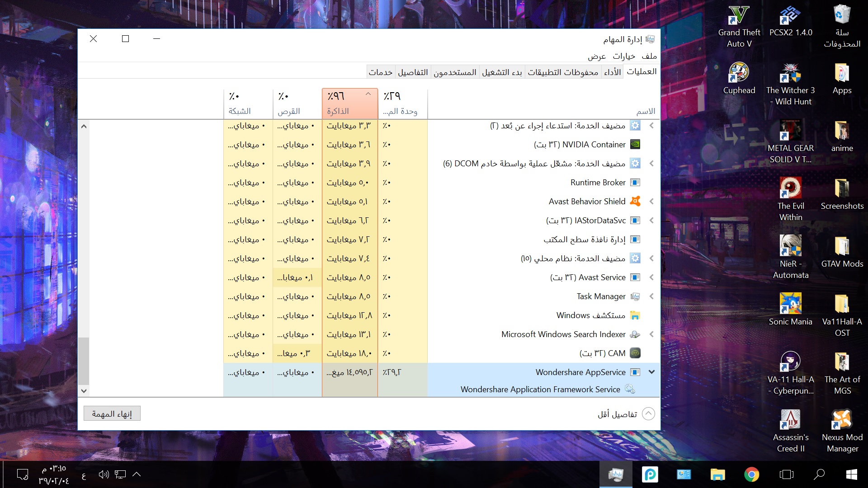
Task: Open the action center notifications icon
Action: pyautogui.click(x=23, y=474)
